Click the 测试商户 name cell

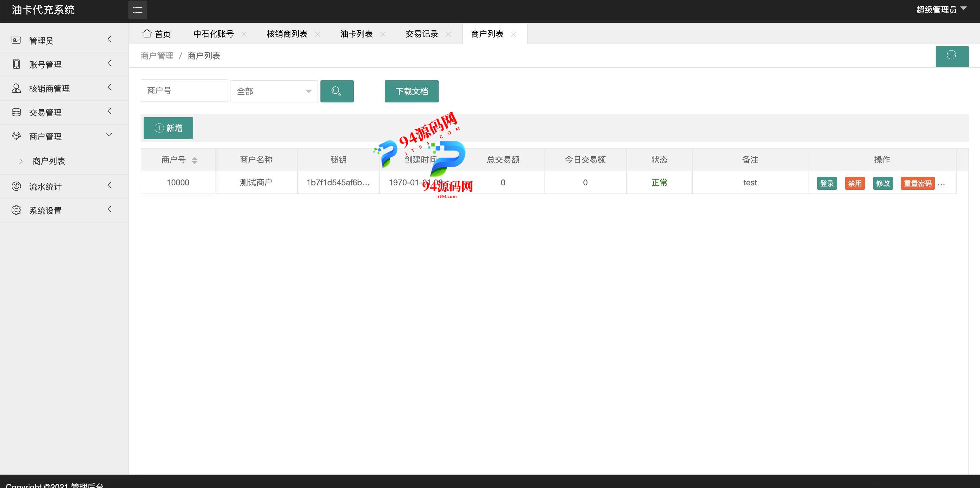[256, 183]
